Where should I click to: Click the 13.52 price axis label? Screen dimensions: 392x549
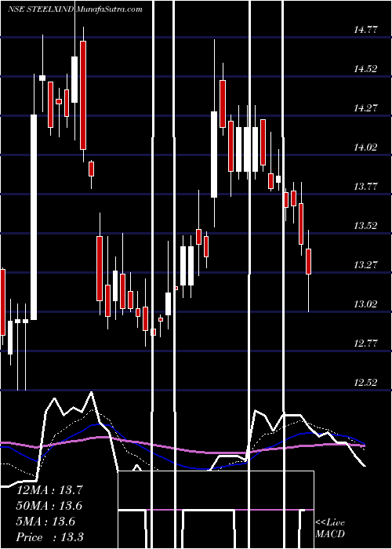(366, 226)
